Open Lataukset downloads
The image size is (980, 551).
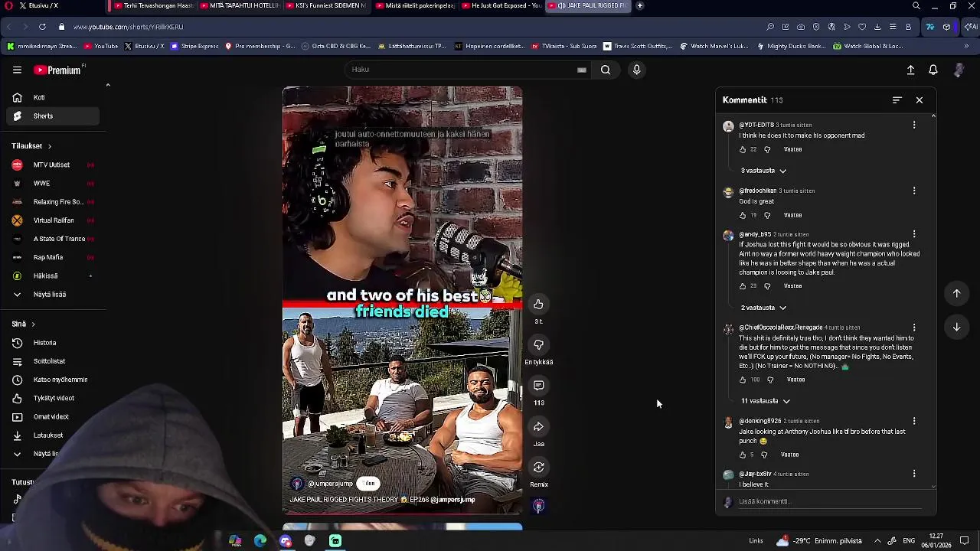click(50, 435)
